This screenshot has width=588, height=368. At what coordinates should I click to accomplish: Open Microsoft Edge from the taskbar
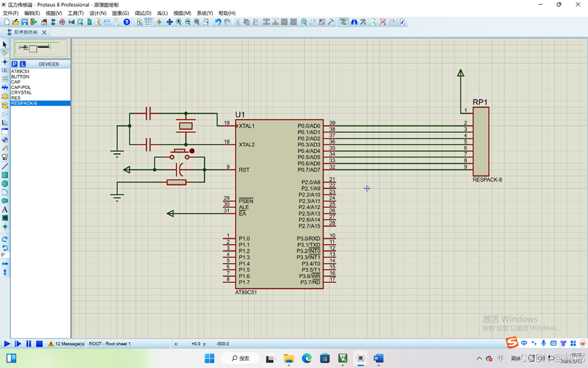point(307,358)
